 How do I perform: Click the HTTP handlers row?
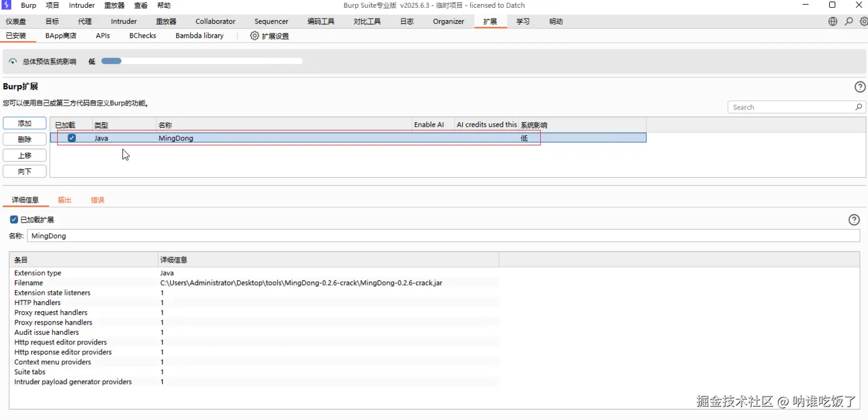[254, 303]
